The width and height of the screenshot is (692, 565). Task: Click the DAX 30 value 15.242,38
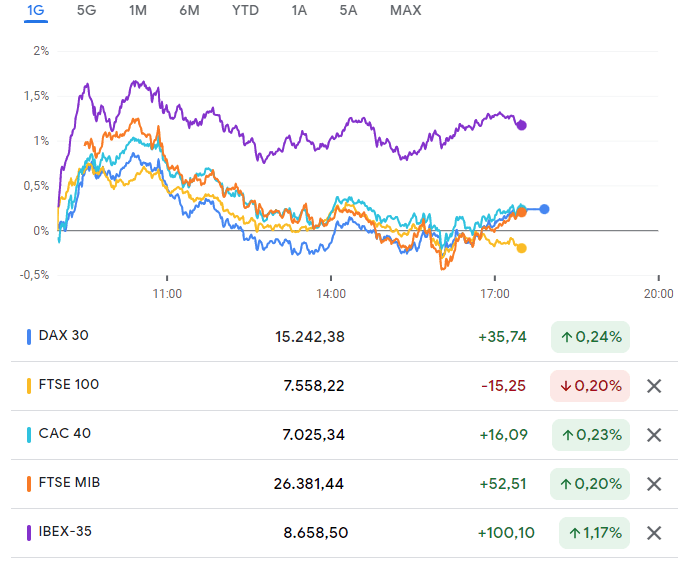[310, 337]
